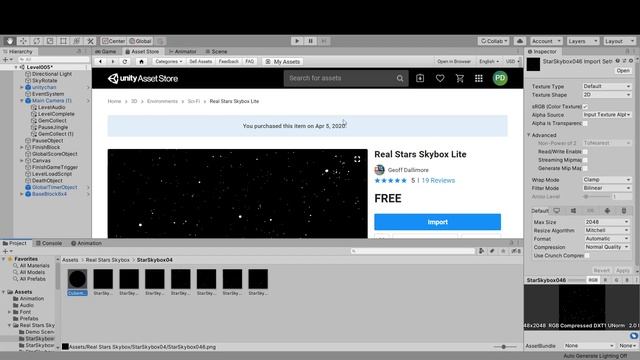
Task: Adjust the texture preview mip slider
Action: [578, 280]
